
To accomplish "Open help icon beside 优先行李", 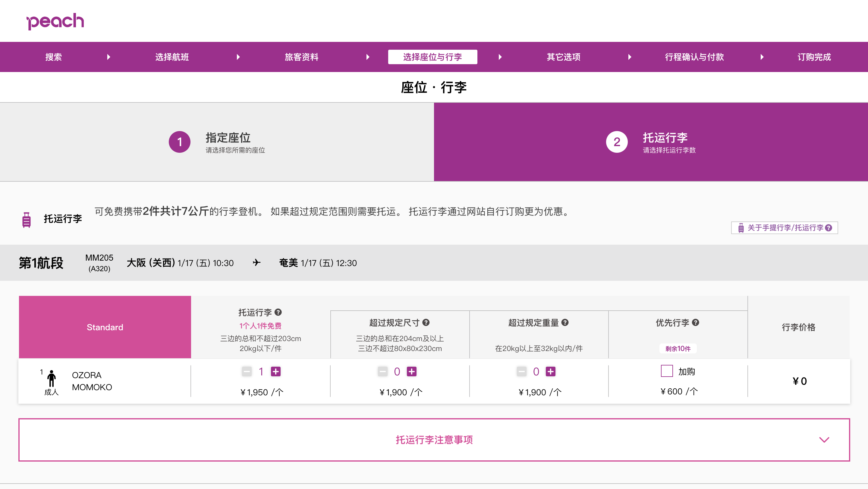I will [x=696, y=322].
